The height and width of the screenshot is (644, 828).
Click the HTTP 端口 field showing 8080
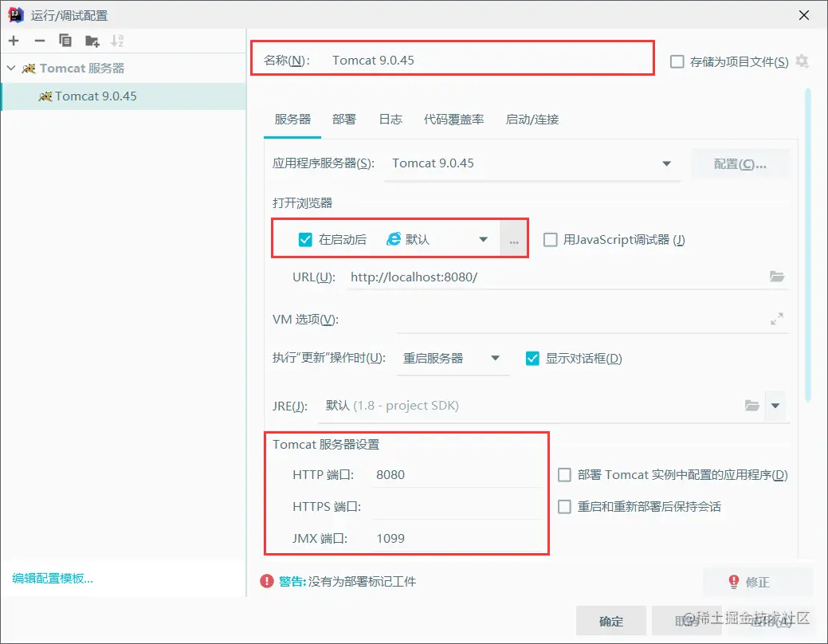[x=457, y=474]
